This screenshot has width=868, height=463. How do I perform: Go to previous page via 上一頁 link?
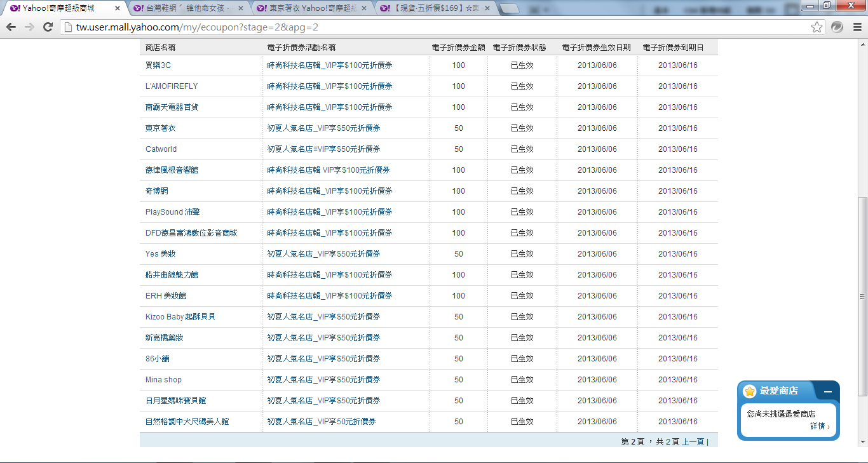pyautogui.click(x=693, y=441)
